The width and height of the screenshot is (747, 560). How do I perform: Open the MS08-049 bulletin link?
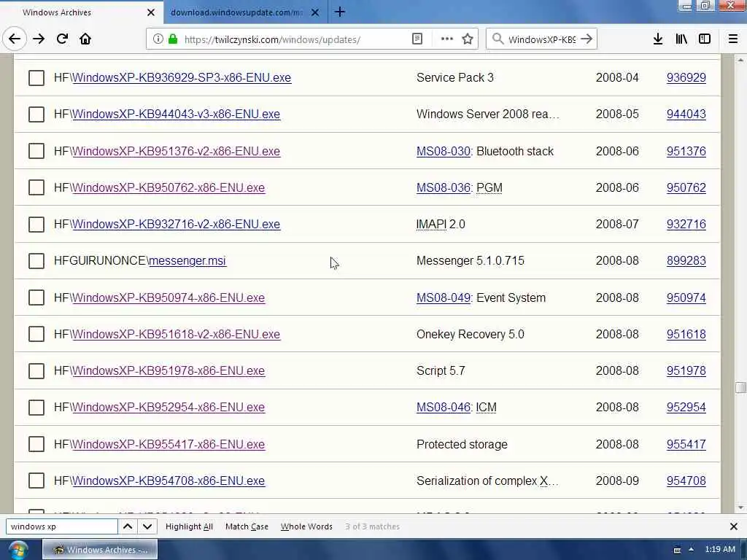(x=443, y=297)
